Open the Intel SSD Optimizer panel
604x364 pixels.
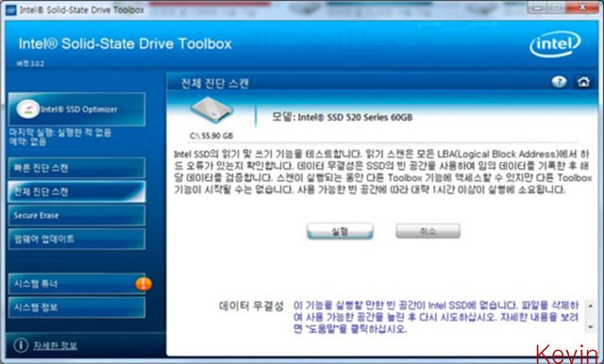(x=76, y=109)
